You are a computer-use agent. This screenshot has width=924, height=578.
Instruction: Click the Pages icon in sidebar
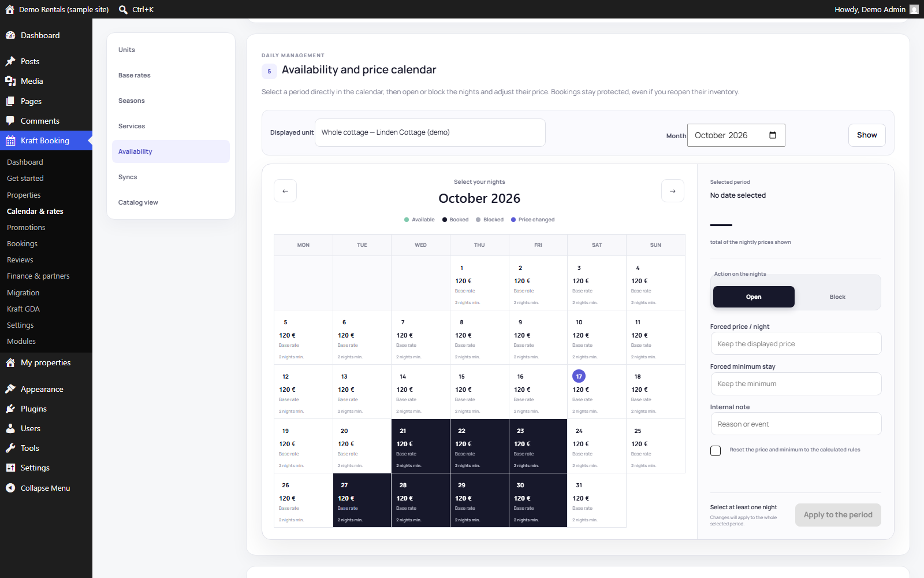click(x=10, y=101)
